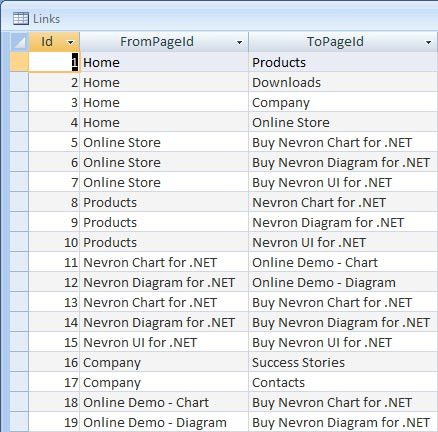Click the Success Stories cell
The width and height of the screenshot is (438, 432).
pyautogui.click(x=343, y=362)
